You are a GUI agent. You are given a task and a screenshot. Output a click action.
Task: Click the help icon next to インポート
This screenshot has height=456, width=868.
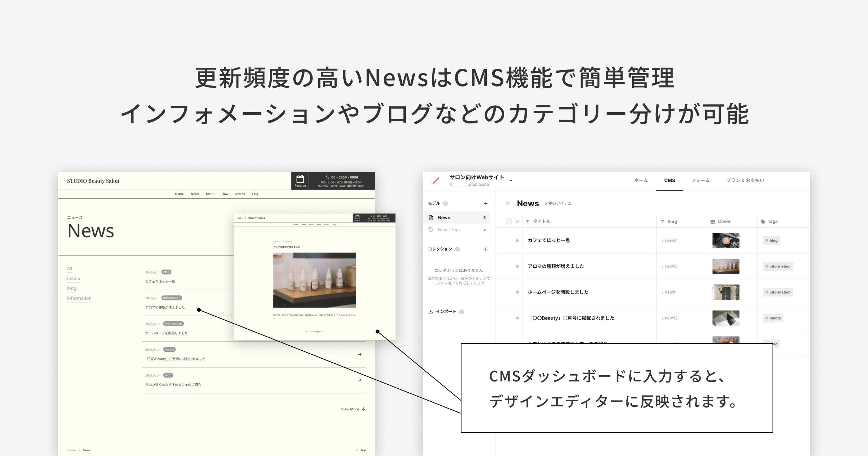pos(461,312)
